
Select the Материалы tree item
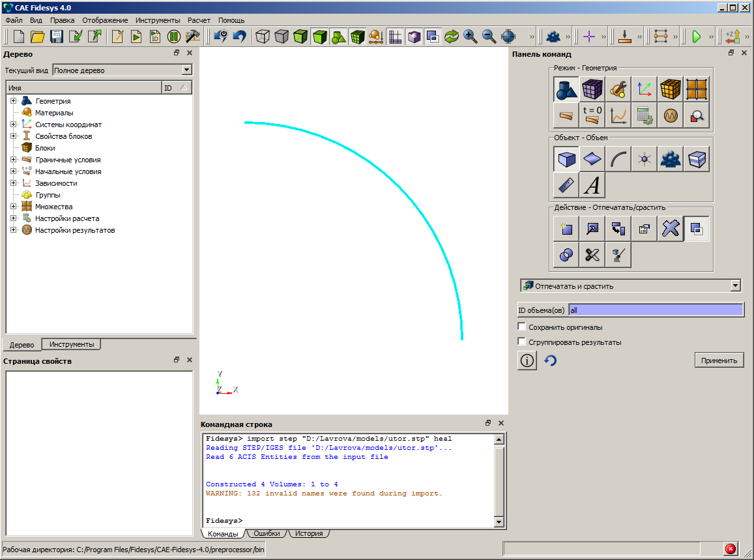pos(54,113)
